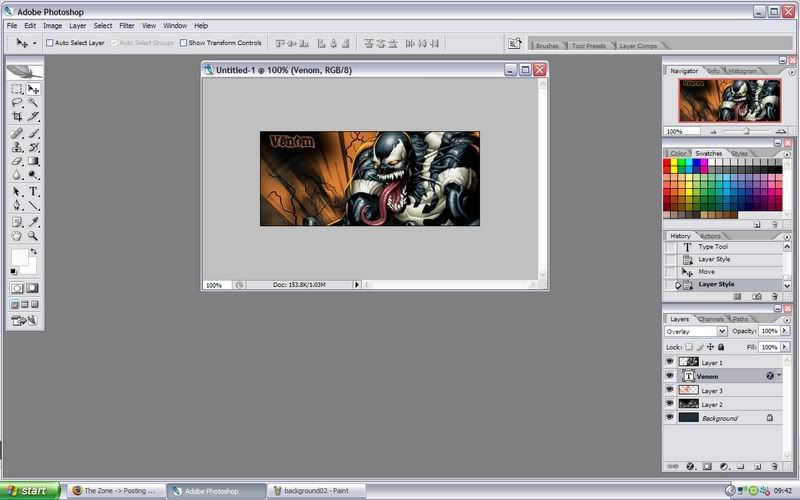Screen dimensions: 800x500
Task: Select the Dodge tool
Action: pos(33,175)
